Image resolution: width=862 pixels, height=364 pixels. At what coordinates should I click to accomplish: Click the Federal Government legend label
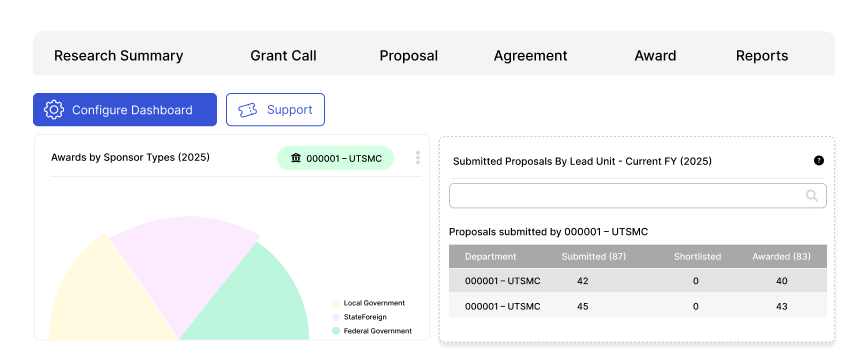point(378,331)
